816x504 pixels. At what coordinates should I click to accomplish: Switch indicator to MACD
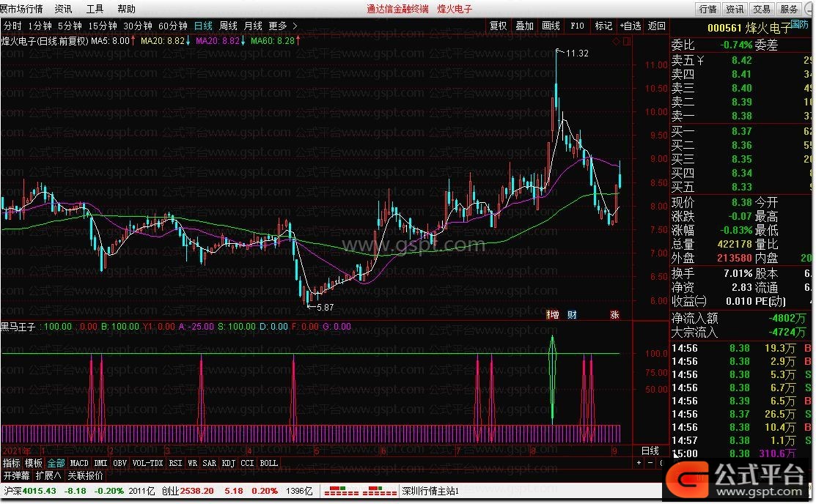pos(79,463)
